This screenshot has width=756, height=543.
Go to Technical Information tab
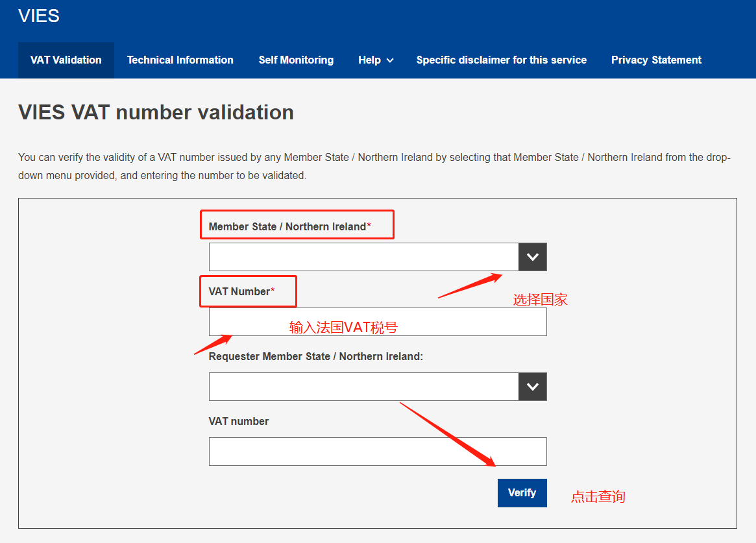click(180, 60)
